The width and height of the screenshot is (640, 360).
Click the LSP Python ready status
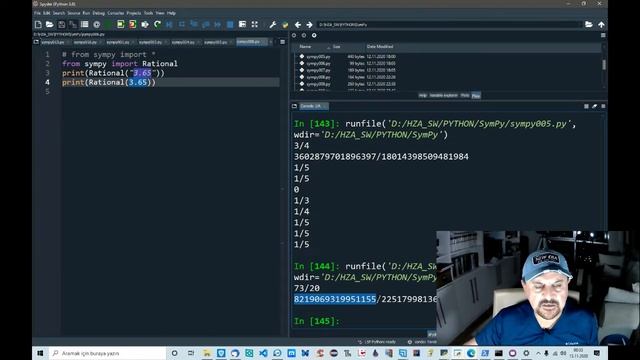coord(377,342)
